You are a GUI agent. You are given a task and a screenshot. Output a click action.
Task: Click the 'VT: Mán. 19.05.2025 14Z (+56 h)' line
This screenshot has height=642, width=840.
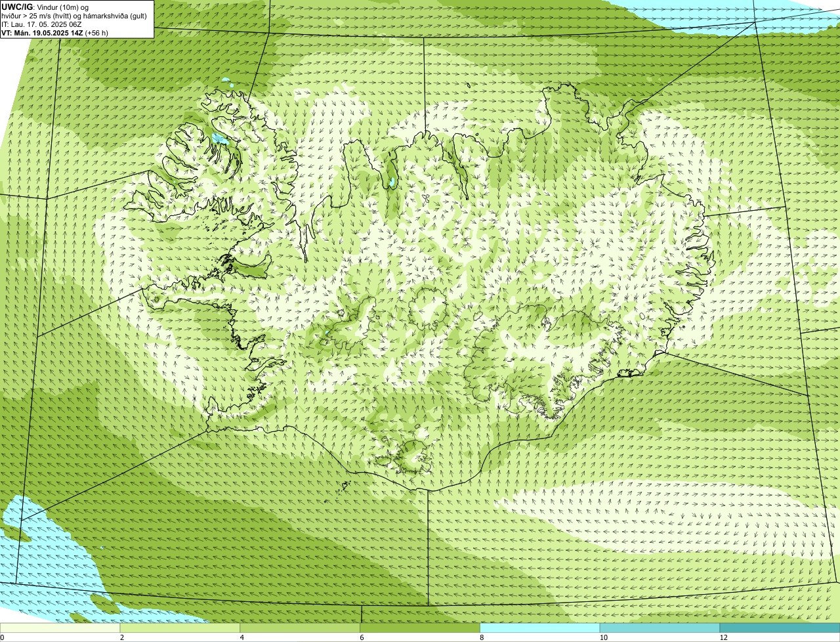pos(54,33)
